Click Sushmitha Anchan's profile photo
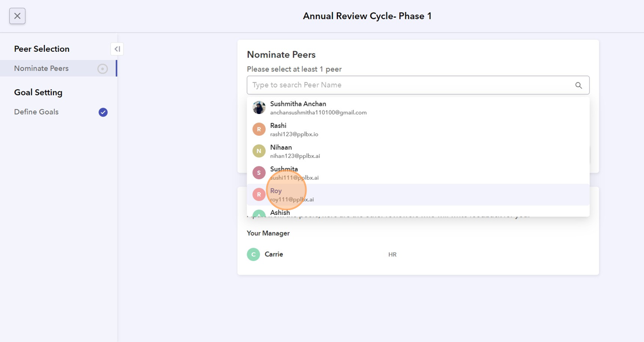Viewport: 644px width, 342px height. pos(259,108)
